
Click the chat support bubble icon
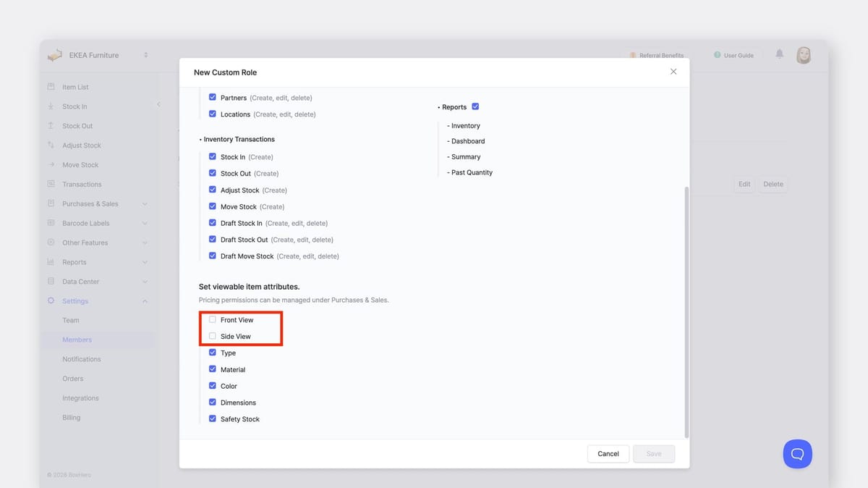(797, 454)
